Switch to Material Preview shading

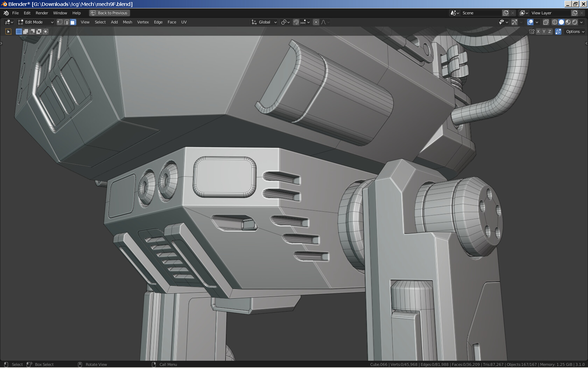(568, 22)
